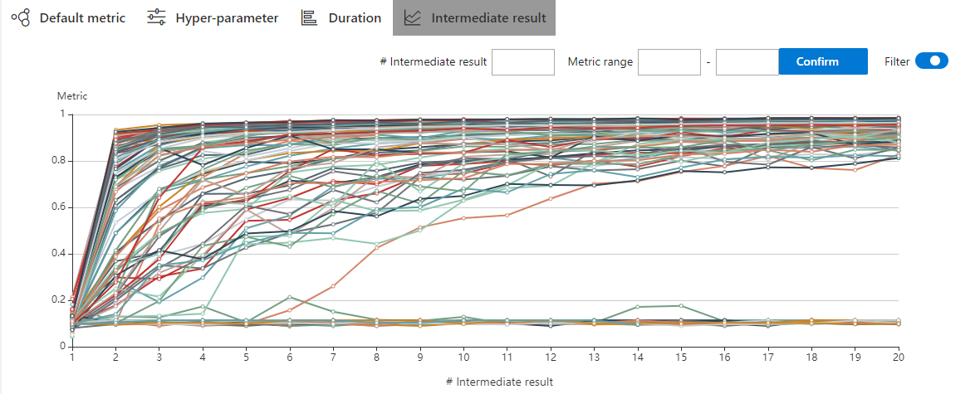Toggle the Filter switch off
This screenshot has height=394, width=980.
931,61
